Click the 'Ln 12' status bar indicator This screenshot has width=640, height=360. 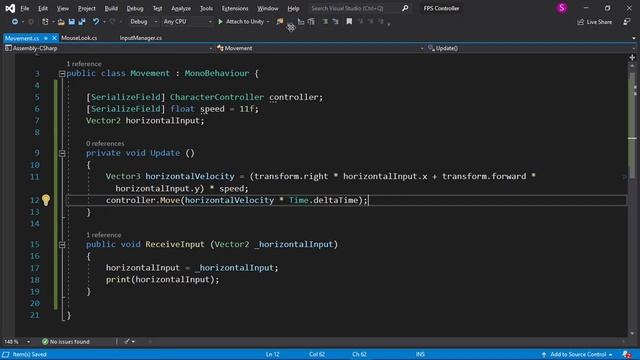273,354
